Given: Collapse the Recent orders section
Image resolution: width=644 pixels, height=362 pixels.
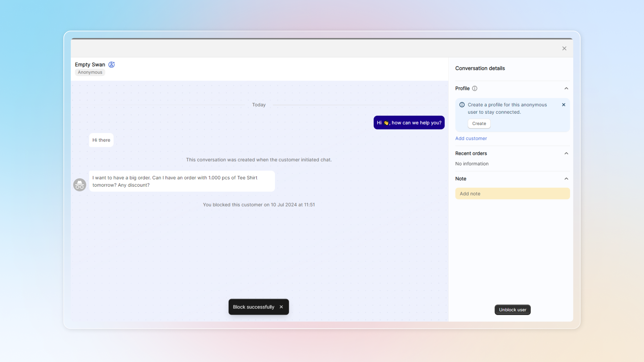Looking at the screenshot, I should click(x=566, y=154).
